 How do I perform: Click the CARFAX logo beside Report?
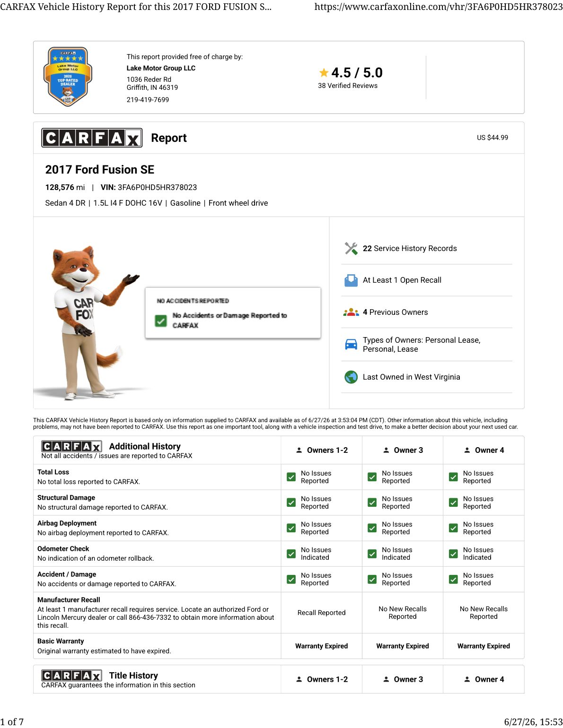pos(92,138)
